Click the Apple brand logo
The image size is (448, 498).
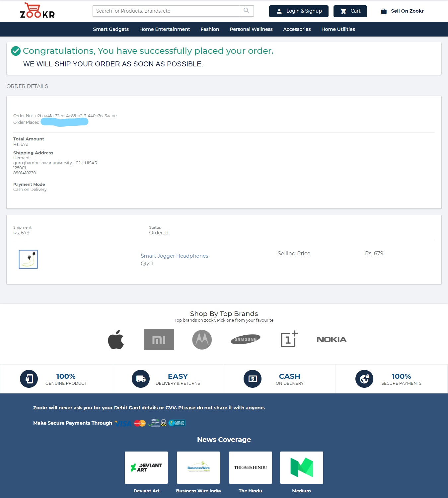116,340
